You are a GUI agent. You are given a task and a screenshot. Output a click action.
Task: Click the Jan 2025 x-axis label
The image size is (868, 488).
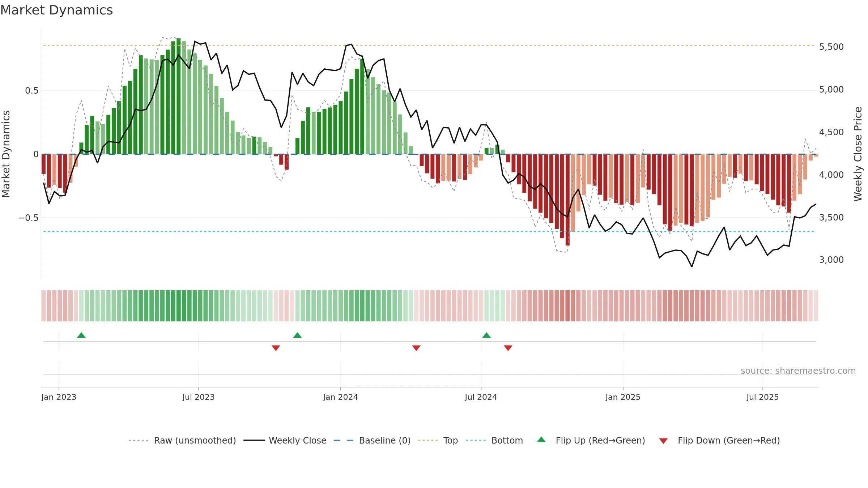(623, 397)
